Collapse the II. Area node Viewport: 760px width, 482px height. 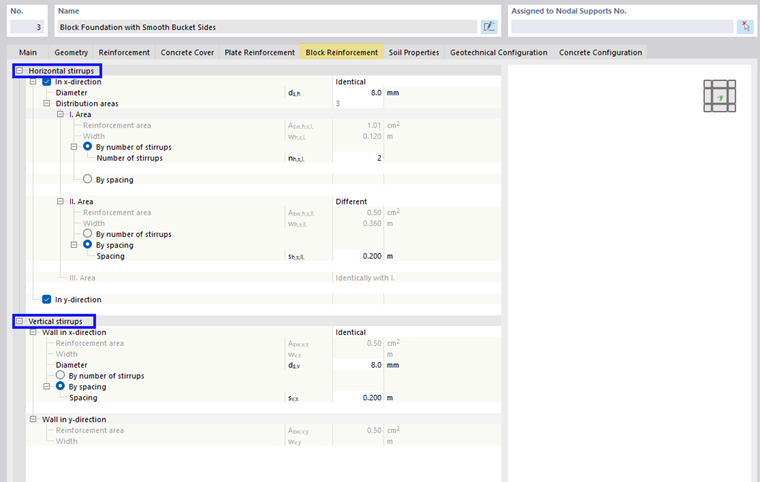60,201
